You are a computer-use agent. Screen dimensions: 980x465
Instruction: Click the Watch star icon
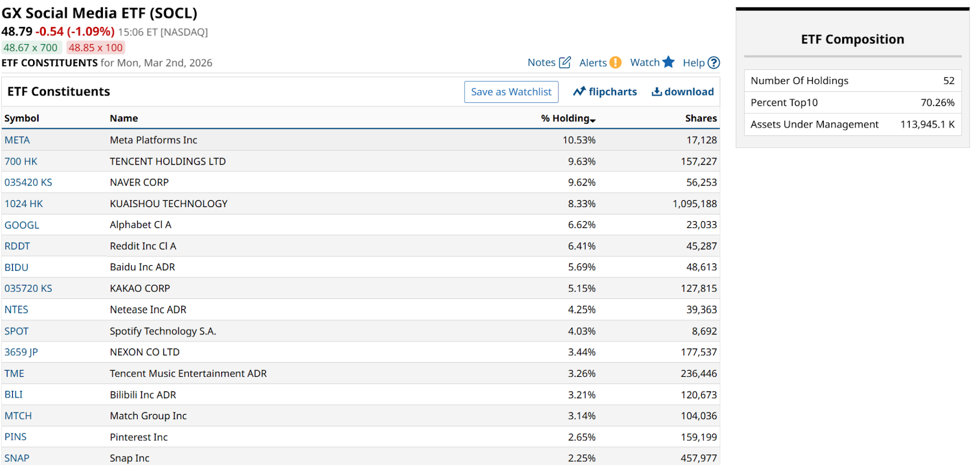668,62
